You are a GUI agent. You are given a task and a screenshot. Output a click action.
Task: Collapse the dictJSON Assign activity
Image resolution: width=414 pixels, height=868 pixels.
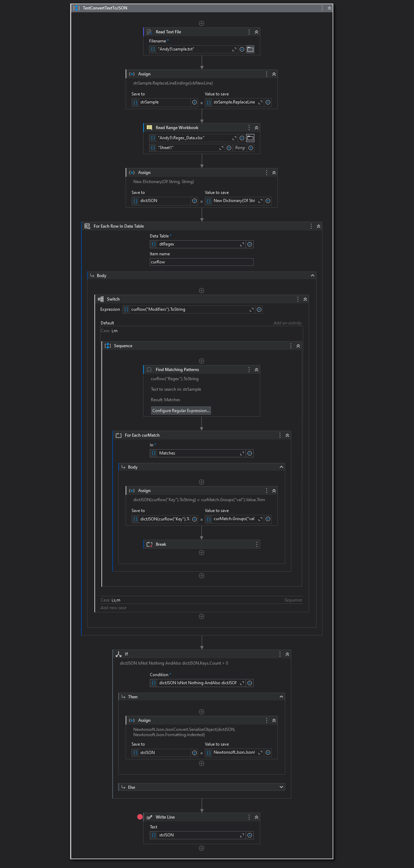tap(274, 173)
